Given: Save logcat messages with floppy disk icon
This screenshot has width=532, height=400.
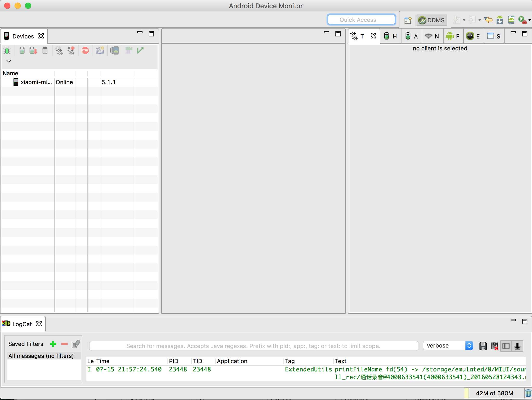Looking at the screenshot, I should coord(483,346).
